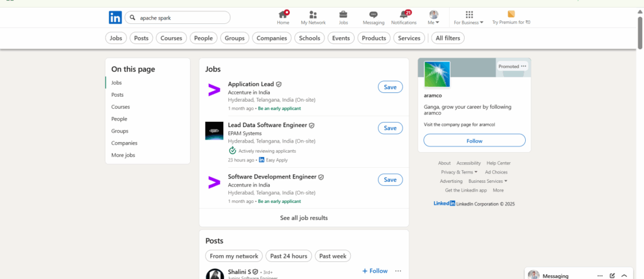Viewport: 644px width, 279px height.
Task: Open the LinkedIn logo home link
Action: [x=115, y=18]
